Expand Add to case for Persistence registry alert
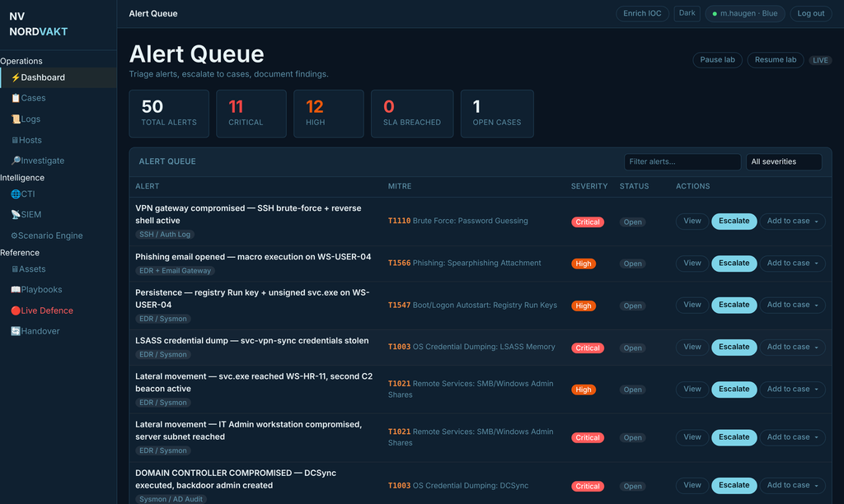Image resolution: width=844 pixels, height=504 pixels. pos(792,305)
